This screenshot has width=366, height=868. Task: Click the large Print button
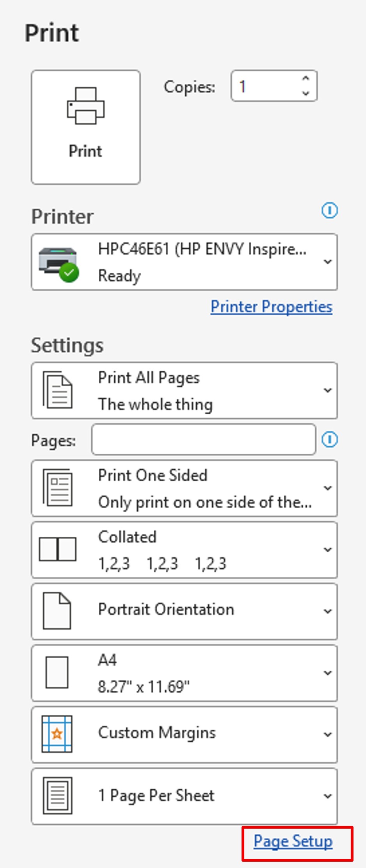tap(86, 127)
